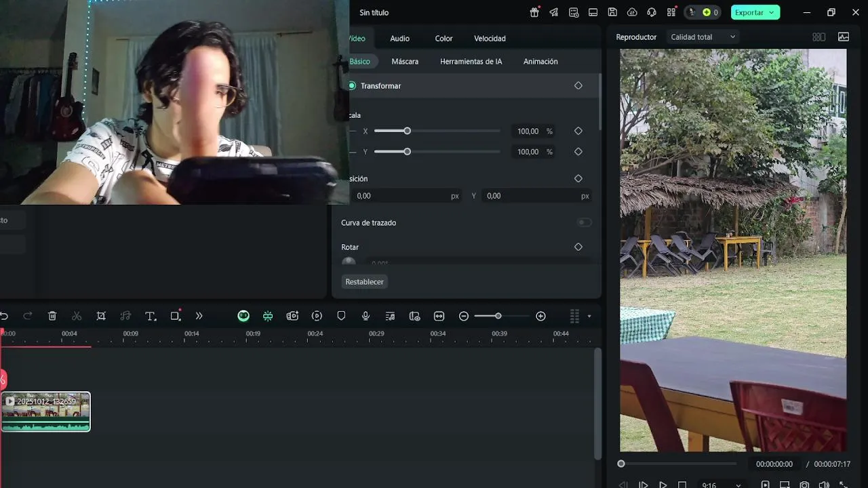
Task: Click the scale Y value field 100,00
Action: (528, 152)
